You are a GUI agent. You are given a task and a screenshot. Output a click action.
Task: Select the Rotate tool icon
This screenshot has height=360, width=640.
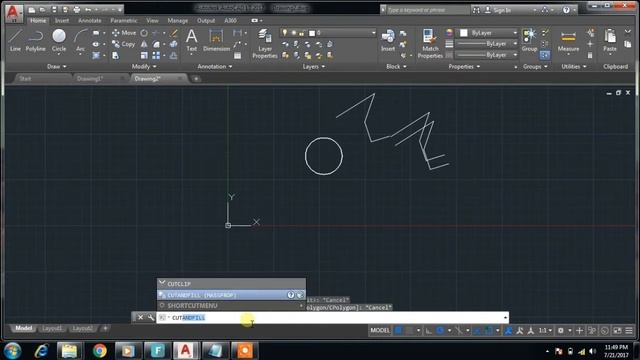click(144, 33)
